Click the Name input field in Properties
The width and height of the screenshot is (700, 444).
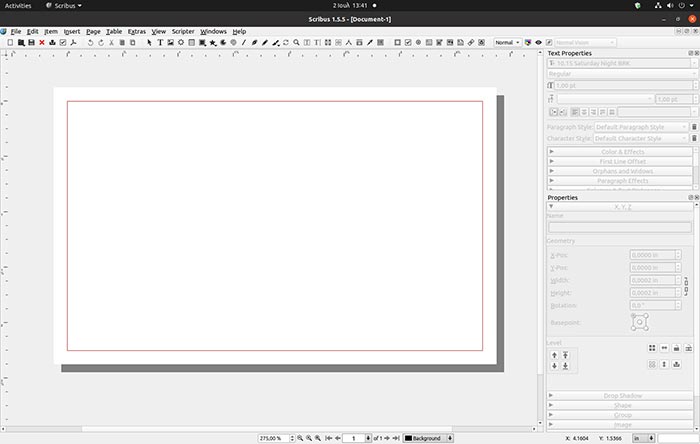(620, 227)
